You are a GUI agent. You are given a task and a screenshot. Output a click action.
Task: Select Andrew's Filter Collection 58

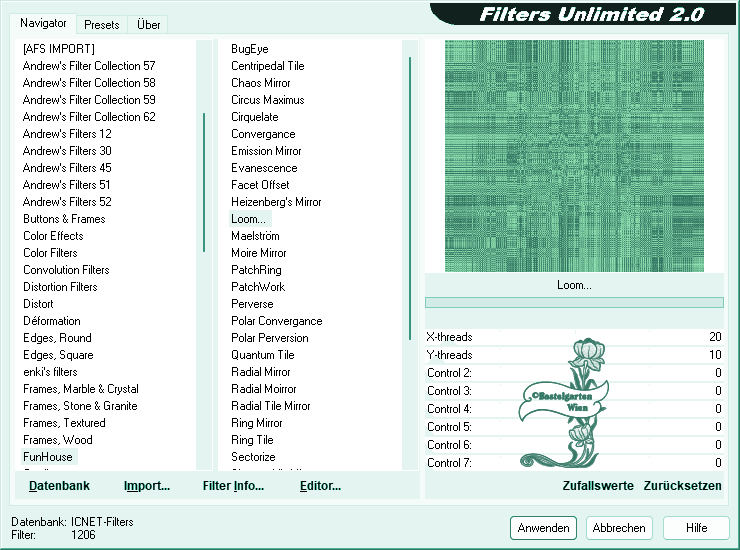coord(89,83)
